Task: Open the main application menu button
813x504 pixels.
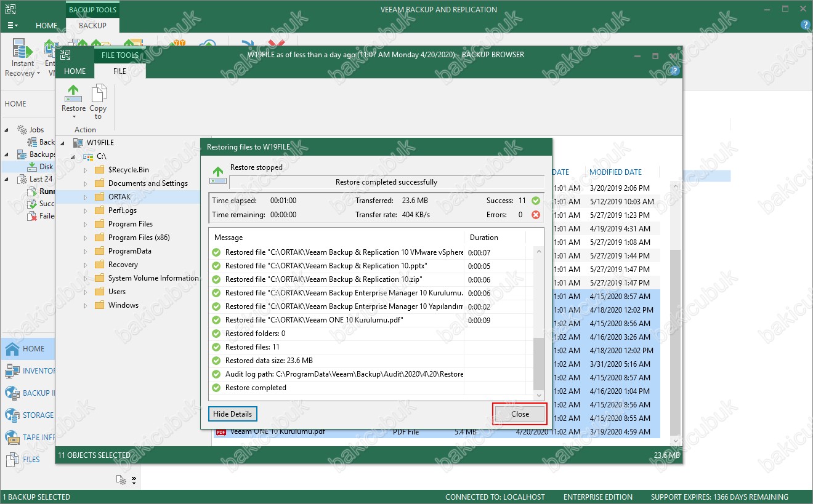Action: (x=12, y=26)
